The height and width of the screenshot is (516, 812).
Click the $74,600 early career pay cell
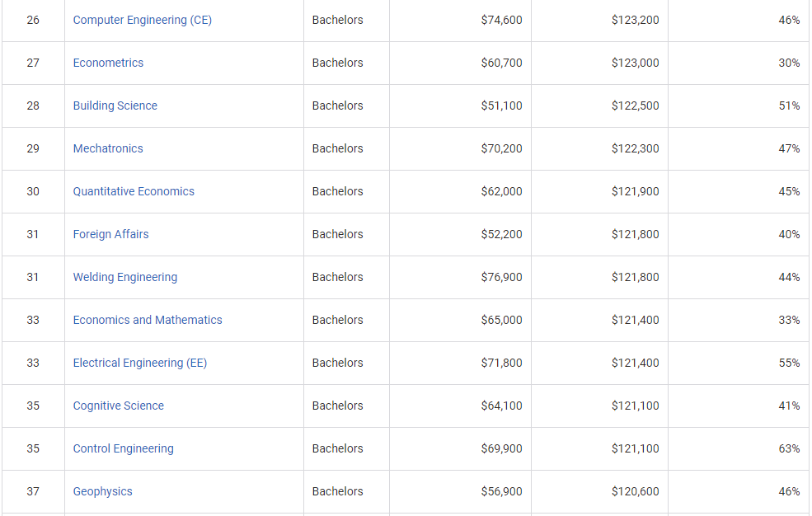[x=501, y=20]
